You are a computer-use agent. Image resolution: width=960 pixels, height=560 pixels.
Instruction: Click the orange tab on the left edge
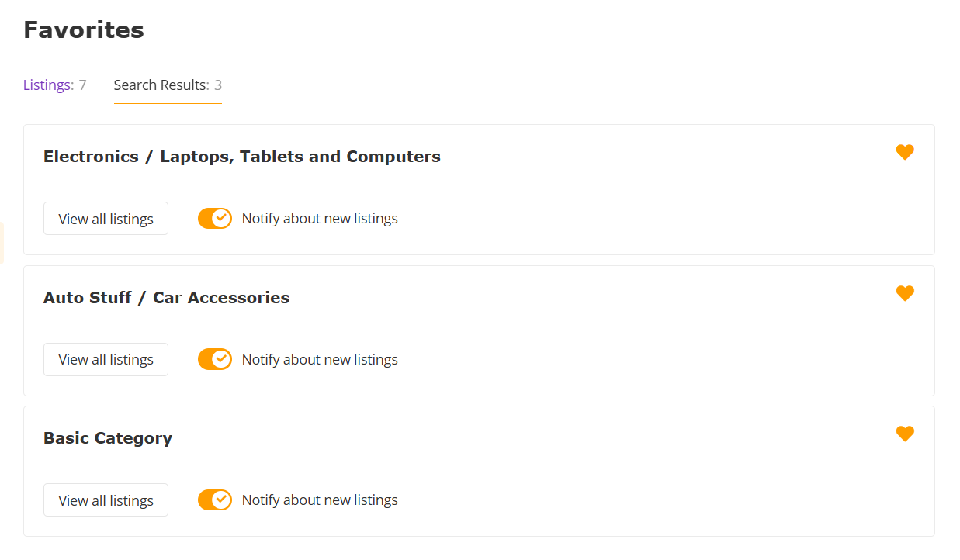2,243
